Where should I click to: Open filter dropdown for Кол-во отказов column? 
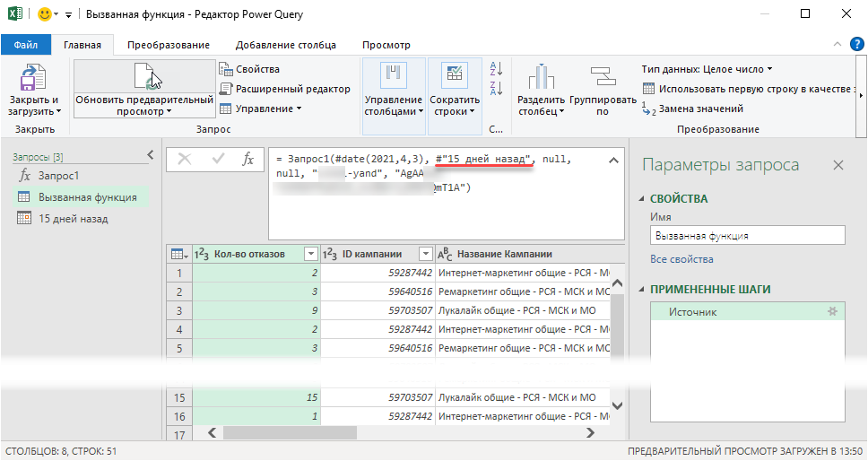[310, 254]
